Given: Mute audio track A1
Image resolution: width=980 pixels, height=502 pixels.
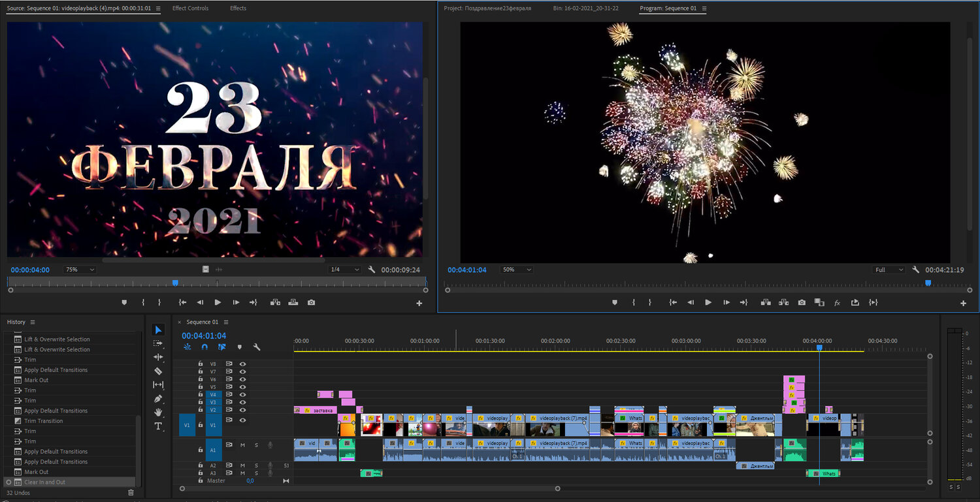Looking at the screenshot, I should [243, 445].
